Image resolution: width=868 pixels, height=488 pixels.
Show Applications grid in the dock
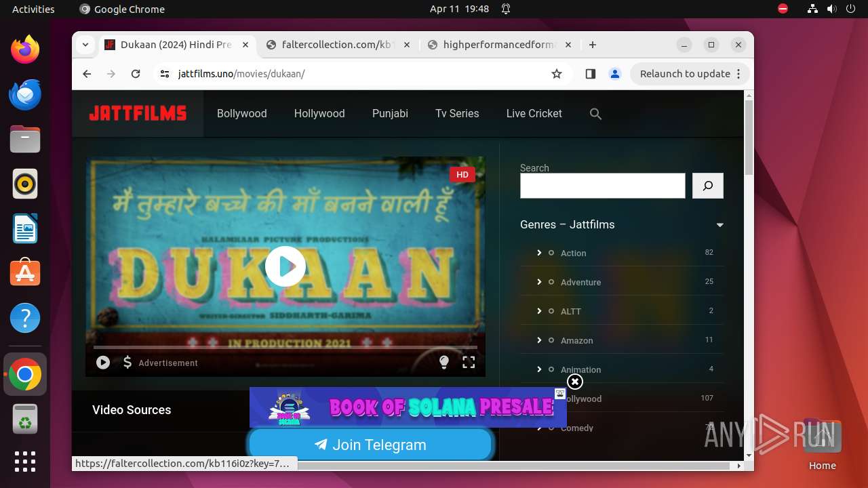[x=25, y=462]
